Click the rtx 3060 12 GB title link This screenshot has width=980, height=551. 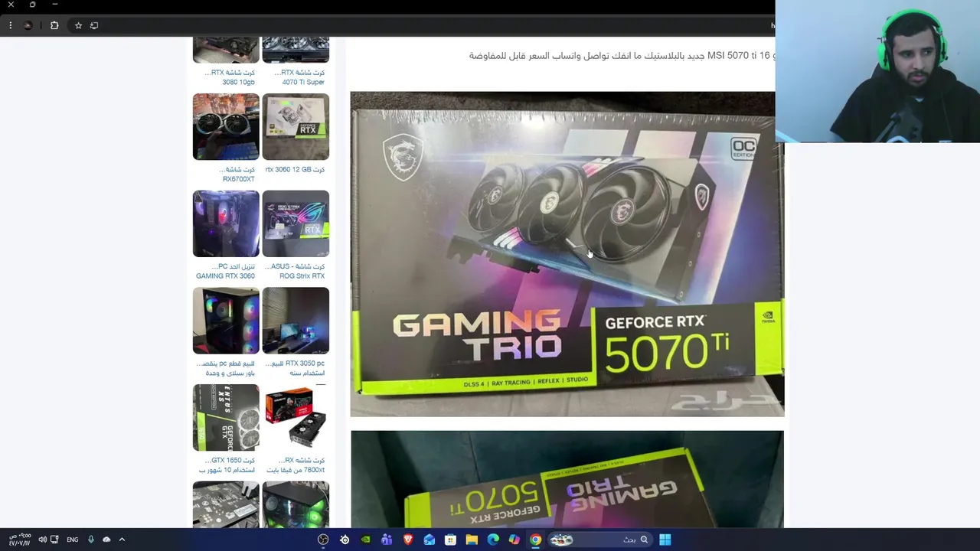295,169
